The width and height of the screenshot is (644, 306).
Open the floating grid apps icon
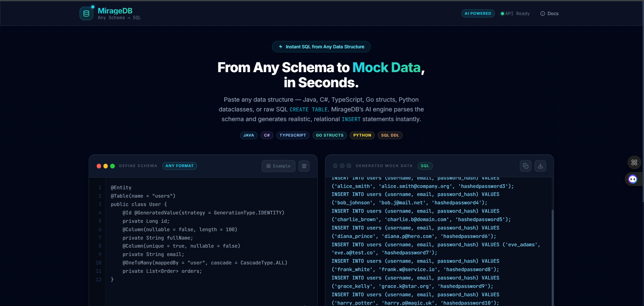[634, 162]
